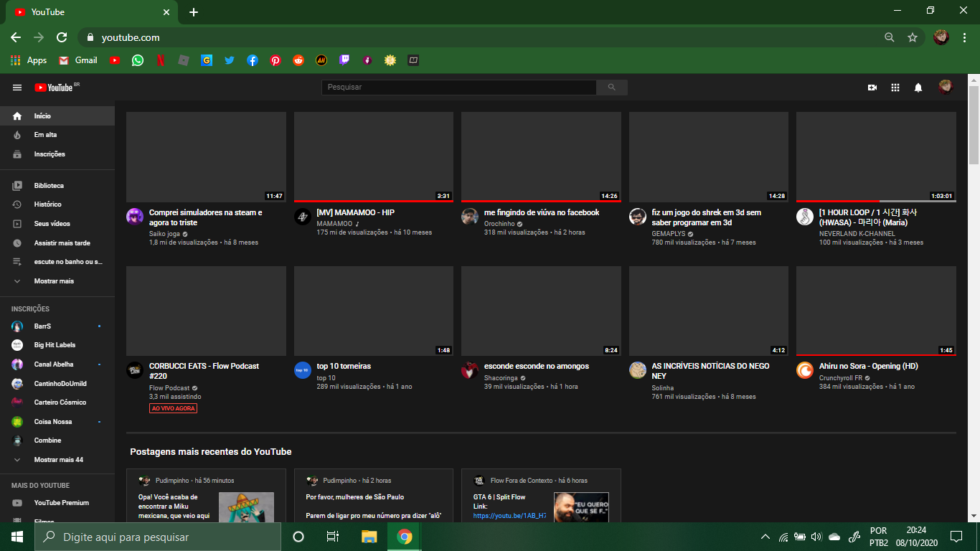Screen dimensions: 980x551
Task: Open the Apps bookmark shortcut
Action: [29, 60]
